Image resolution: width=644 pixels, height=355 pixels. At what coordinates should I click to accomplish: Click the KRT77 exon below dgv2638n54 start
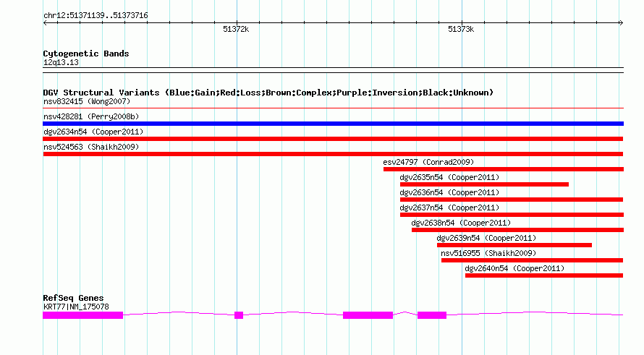point(432,315)
